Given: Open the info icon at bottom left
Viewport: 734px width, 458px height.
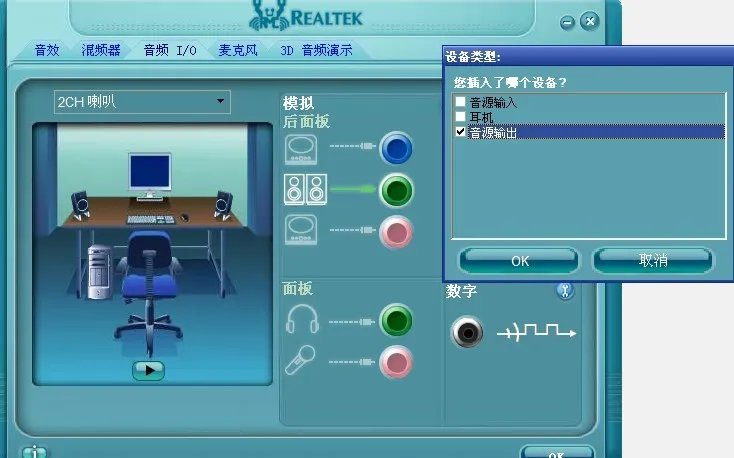Looking at the screenshot, I should click(x=34, y=452).
